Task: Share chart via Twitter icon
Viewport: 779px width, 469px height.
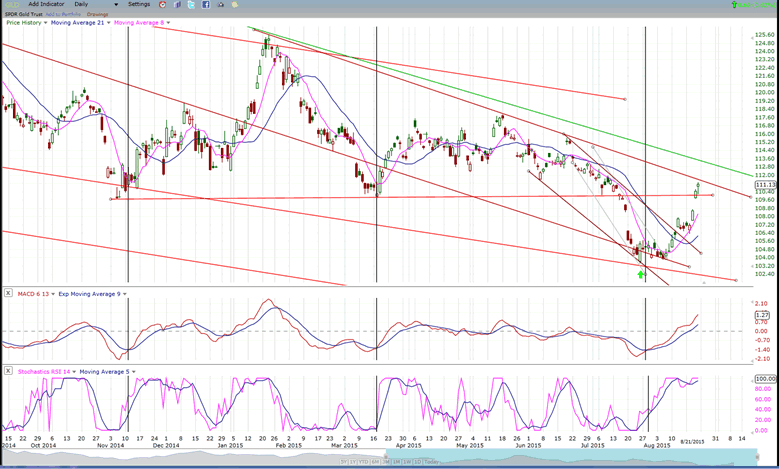Action: pos(191,5)
